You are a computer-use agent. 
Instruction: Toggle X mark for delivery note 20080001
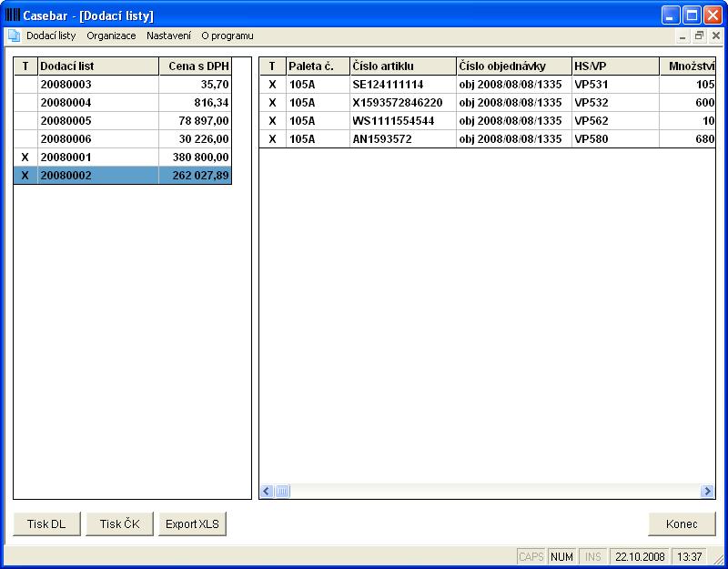25,157
